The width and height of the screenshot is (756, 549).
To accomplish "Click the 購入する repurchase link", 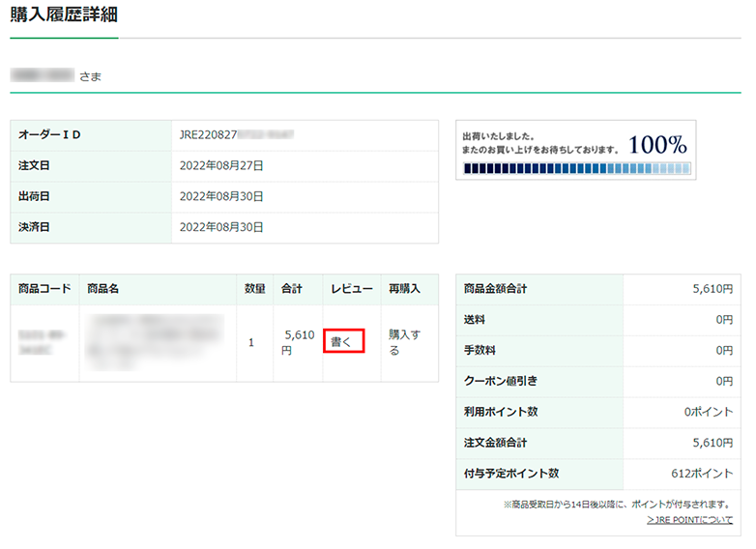I will tap(404, 342).
